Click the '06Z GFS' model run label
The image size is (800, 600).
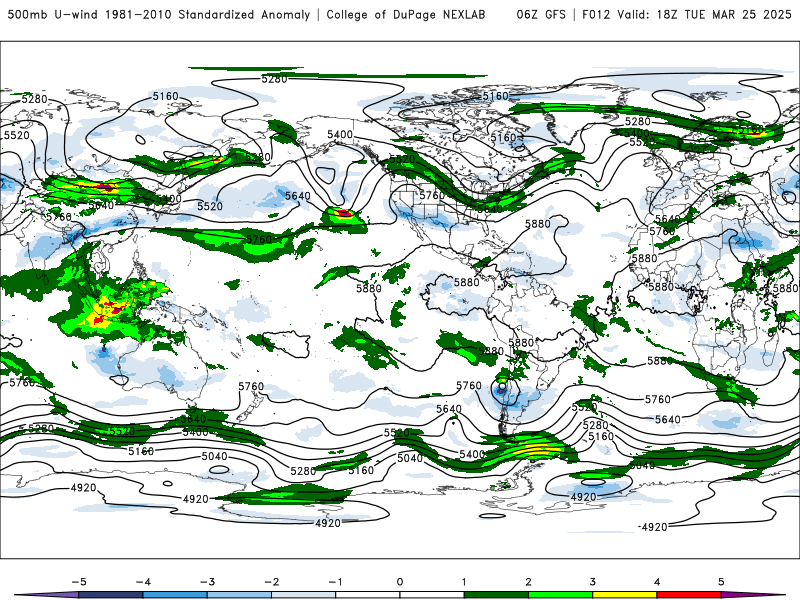[541, 14]
